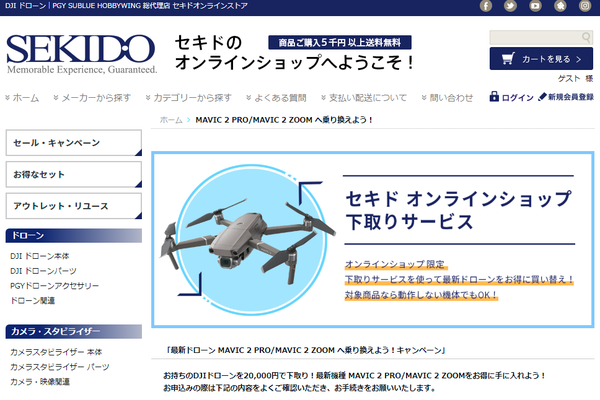Click the 下取りサービス banner heading
Viewport: 600px width, 400px height.
tap(459, 210)
